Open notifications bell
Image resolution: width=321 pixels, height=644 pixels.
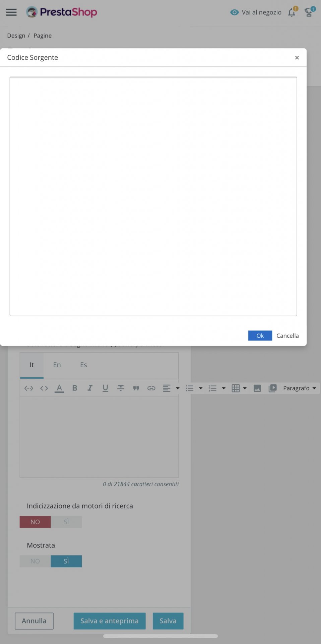click(x=292, y=12)
